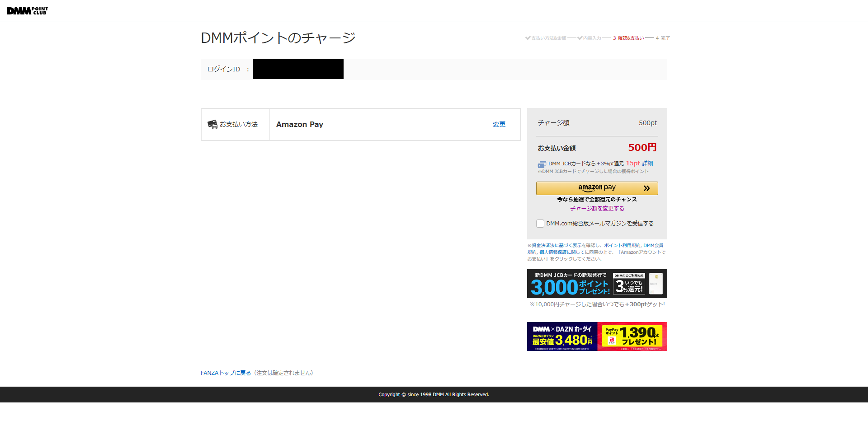Screen dimensions: 868x430
Task: Click the DMMポイントのチャージ heading
Action: (x=278, y=38)
